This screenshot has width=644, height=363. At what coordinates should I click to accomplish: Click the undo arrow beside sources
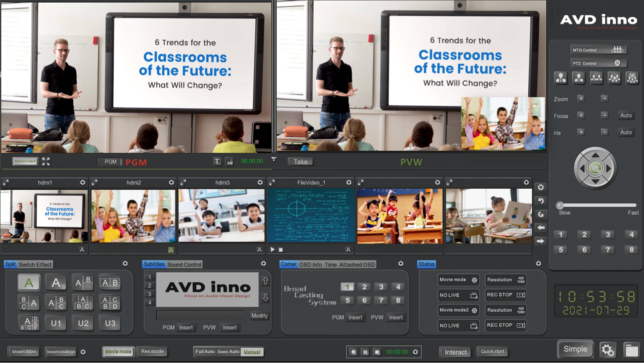pos(541,201)
